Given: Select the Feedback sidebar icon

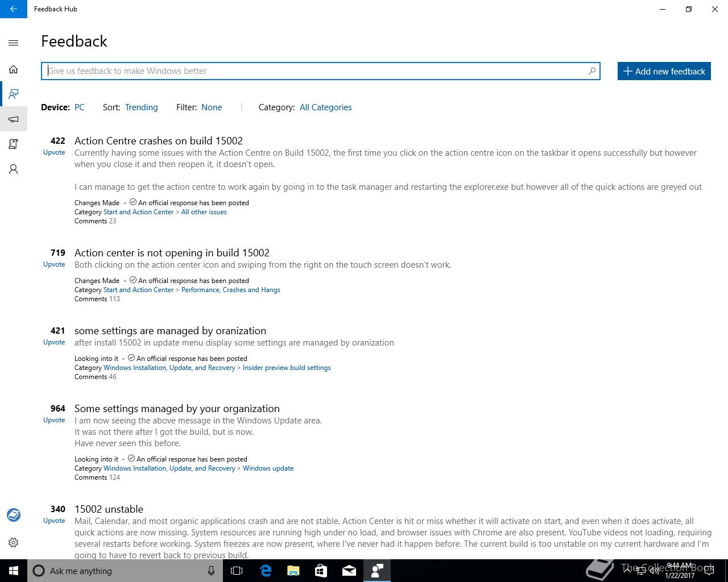Looking at the screenshot, I should tap(14, 94).
